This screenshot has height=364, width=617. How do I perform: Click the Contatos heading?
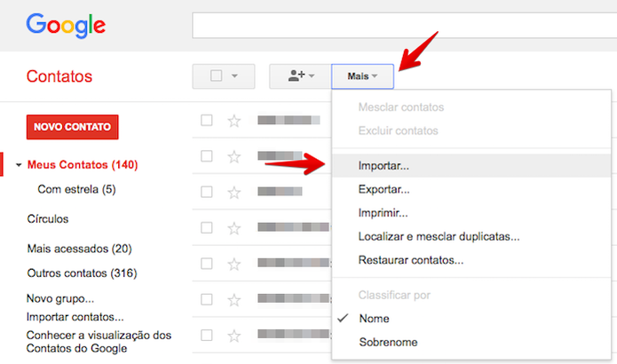(59, 76)
